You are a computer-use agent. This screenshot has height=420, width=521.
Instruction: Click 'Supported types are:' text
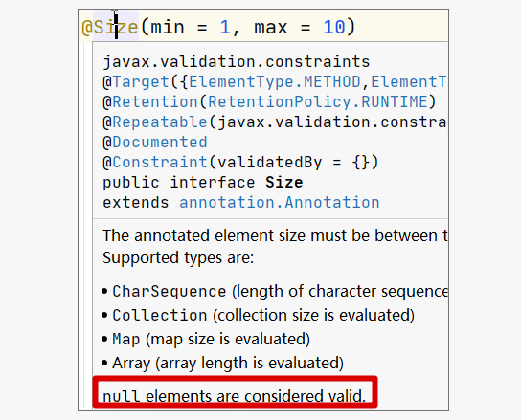click(x=178, y=257)
